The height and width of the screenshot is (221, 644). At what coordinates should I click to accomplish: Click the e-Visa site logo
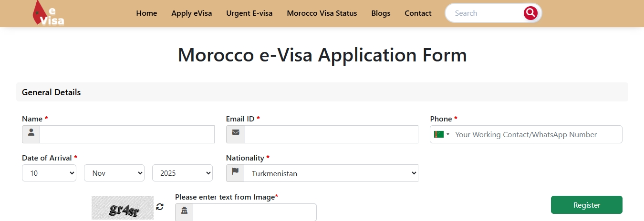(x=48, y=13)
